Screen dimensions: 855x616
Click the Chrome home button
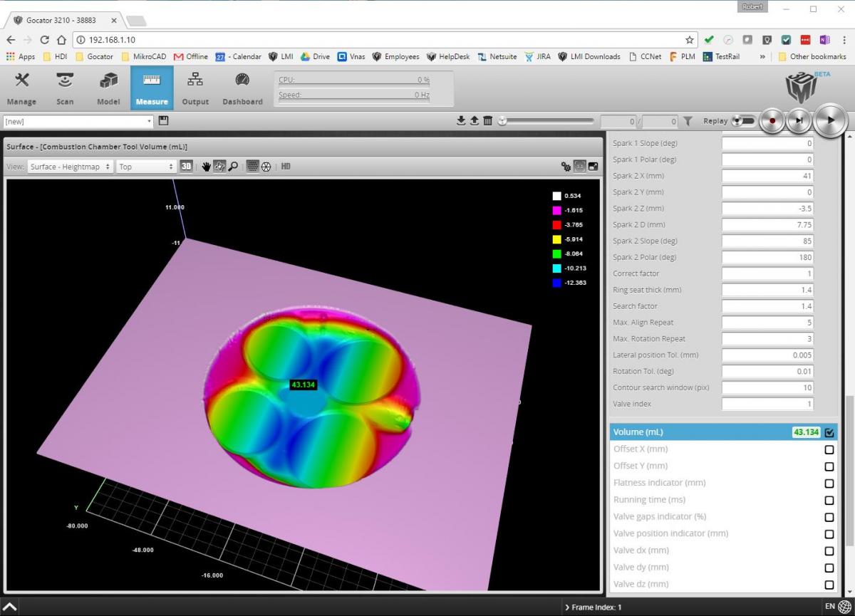[61, 40]
